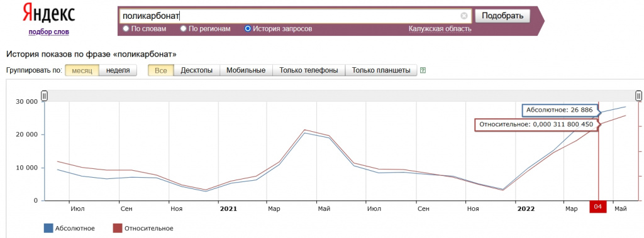Click the Абсолютное legend label
This screenshot has height=238, width=644.
point(75,228)
